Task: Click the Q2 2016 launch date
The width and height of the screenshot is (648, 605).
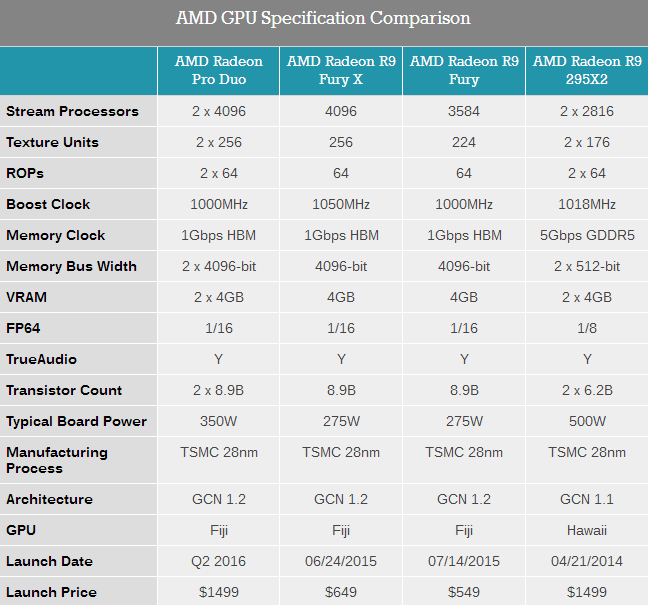Action: click(219, 561)
